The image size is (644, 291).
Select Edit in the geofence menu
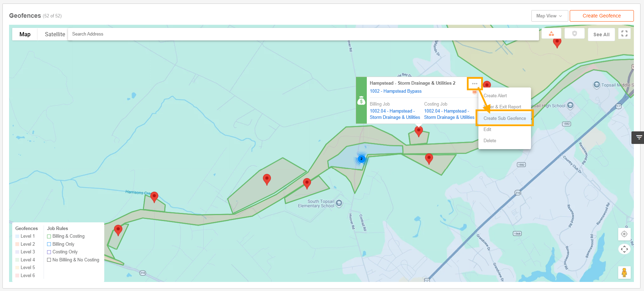pos(505,129)
